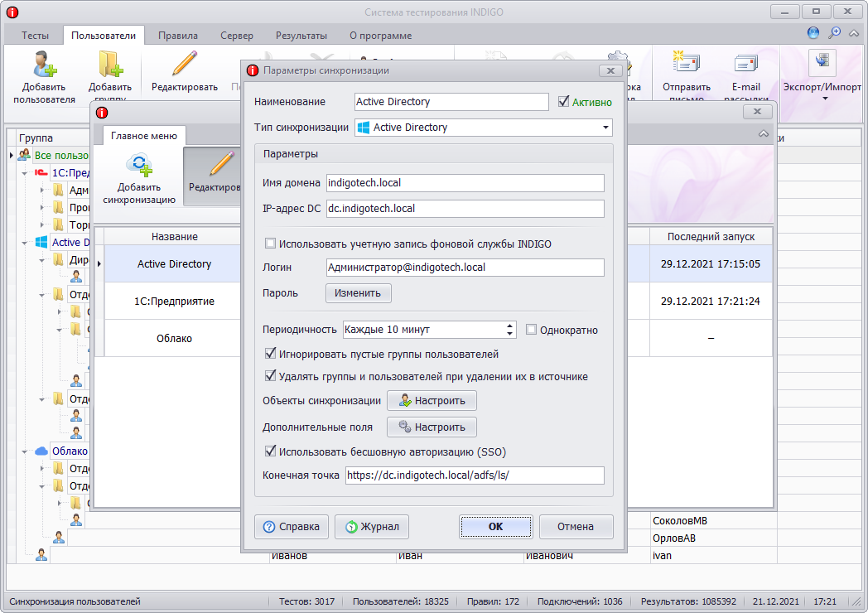Click the Пользователей: 18325 status entry

[x=400, y=601]
